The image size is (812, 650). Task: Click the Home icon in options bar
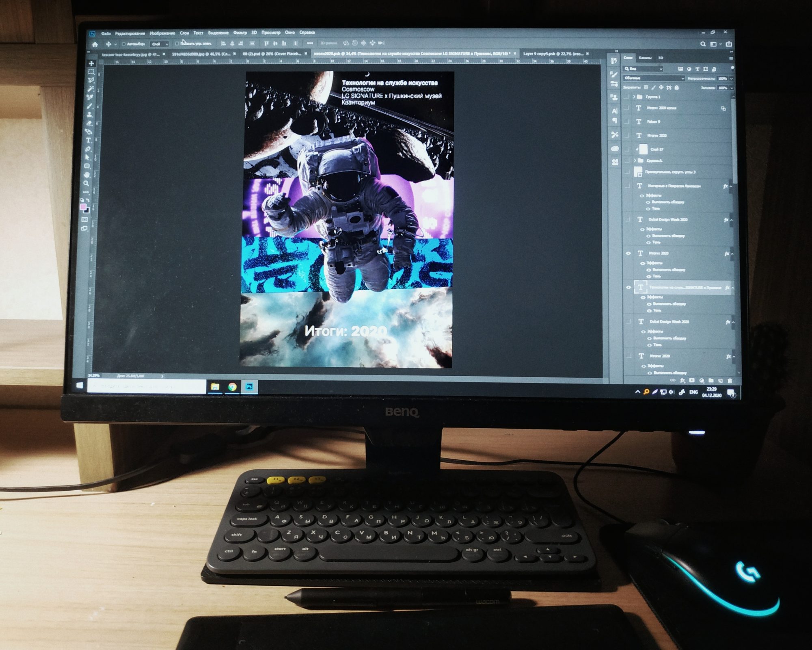point(95,44)
